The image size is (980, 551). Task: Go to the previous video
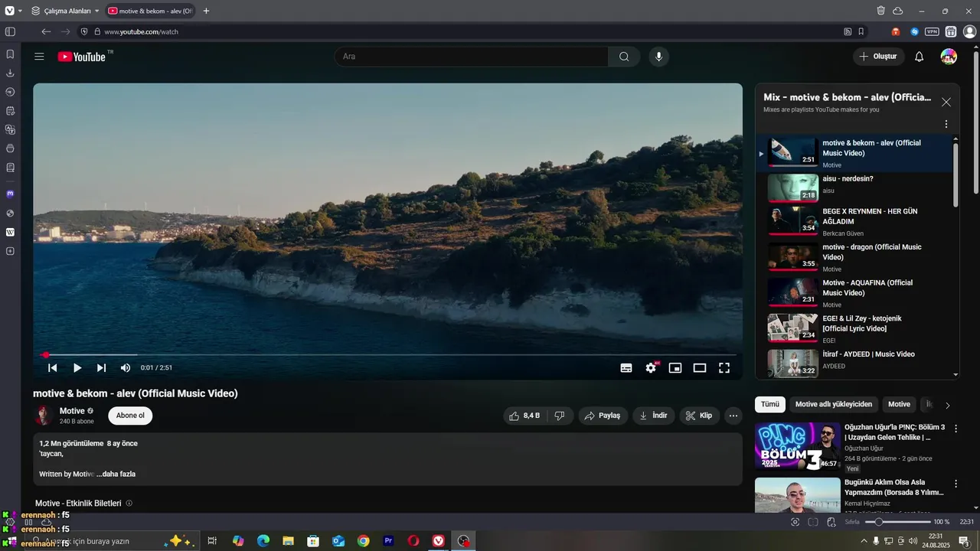click(53, 368)
